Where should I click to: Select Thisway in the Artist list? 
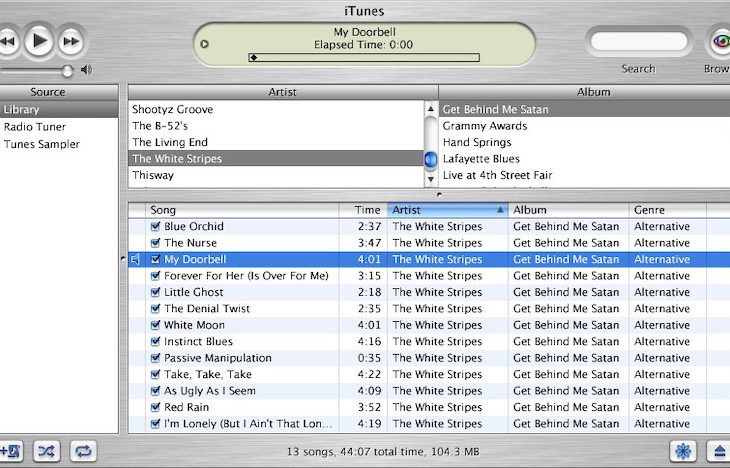coord(276,175)
